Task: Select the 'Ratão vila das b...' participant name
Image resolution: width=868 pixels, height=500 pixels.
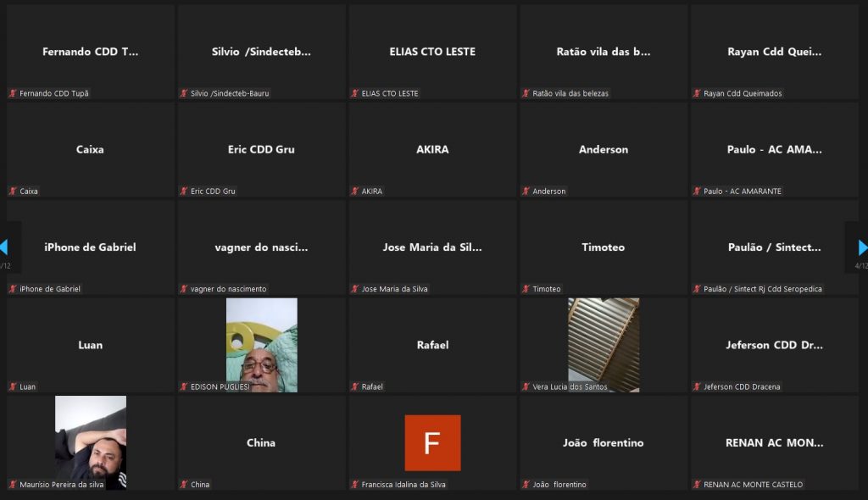Action: click(604, 52)
